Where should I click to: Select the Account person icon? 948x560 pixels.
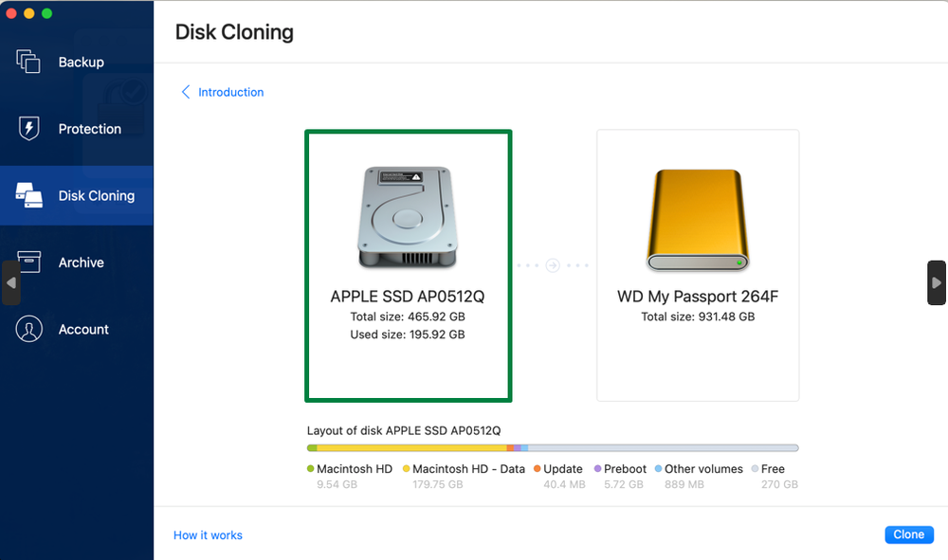tap(29, 329)
